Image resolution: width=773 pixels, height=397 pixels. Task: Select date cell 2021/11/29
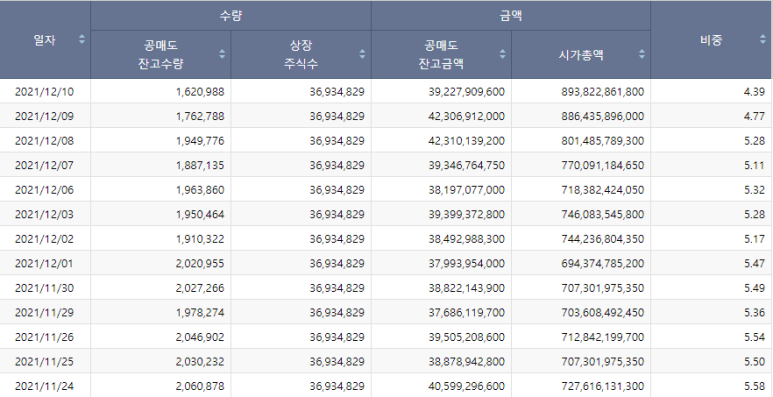pyautogui.click(x=44, y=313)
